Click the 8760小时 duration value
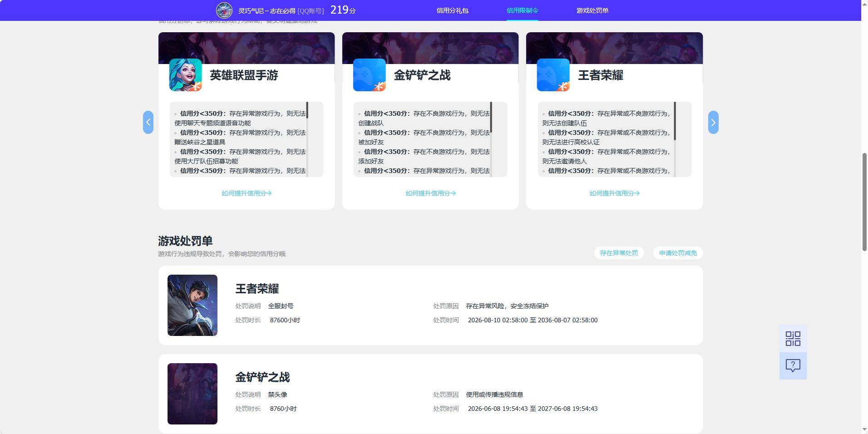 (x=283, y=409)
